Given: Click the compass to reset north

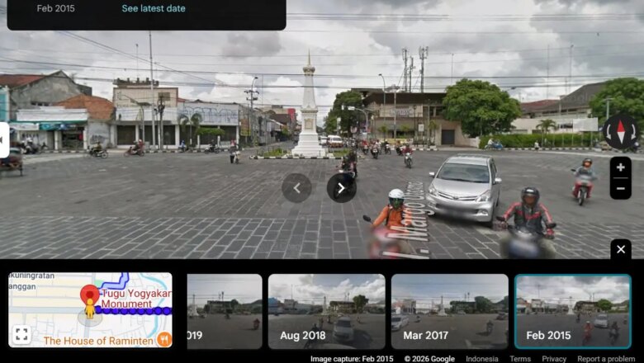Looking at the screenshot, I should click(621, 132).
